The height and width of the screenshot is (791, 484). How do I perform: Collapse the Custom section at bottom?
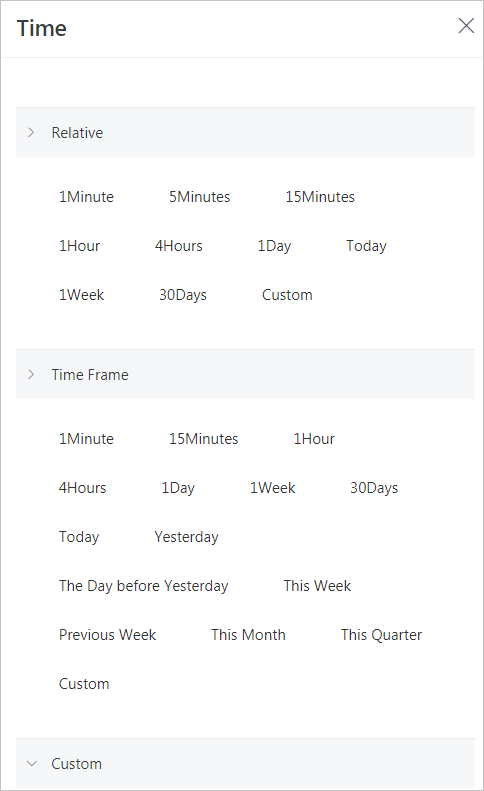32,764
